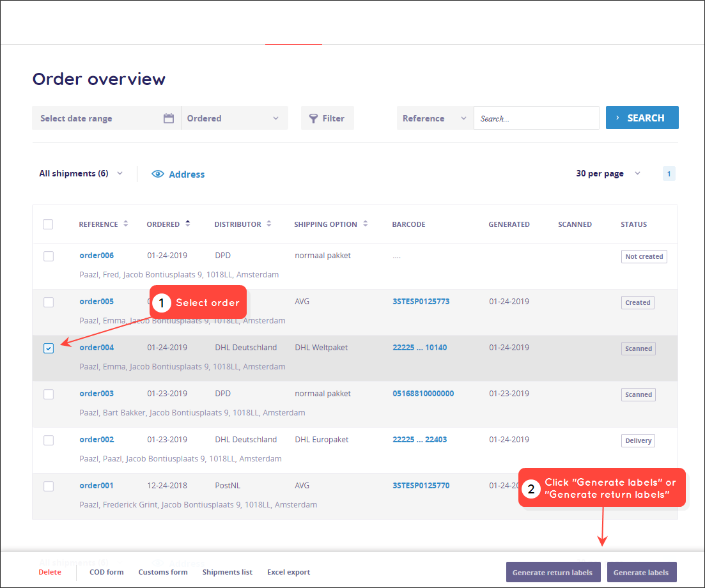The width and height of the screenshot is (705, 588).
Task: Open order004 details link
Action: point(97,348)
